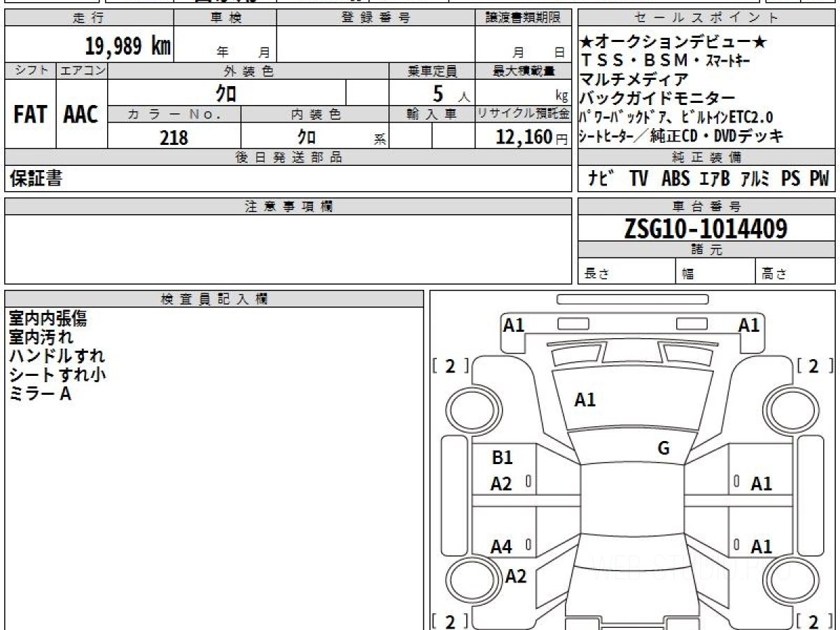
Task: Select the 保証書 entry
Action: point(36,179)
